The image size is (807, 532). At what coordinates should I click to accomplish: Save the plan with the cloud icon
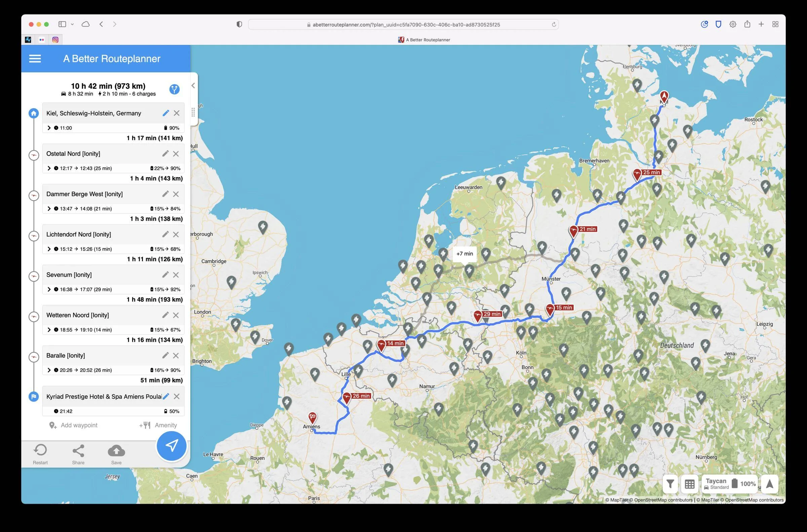[x=116, y=454]
